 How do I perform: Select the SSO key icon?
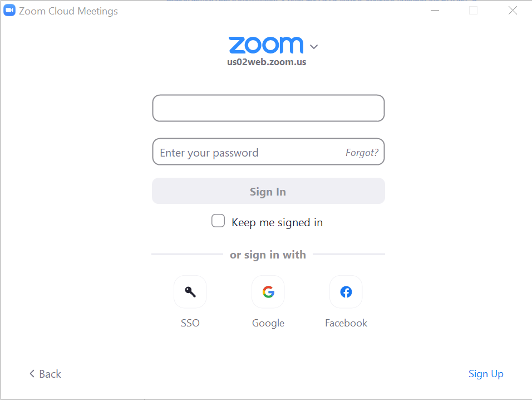(190, 291)
